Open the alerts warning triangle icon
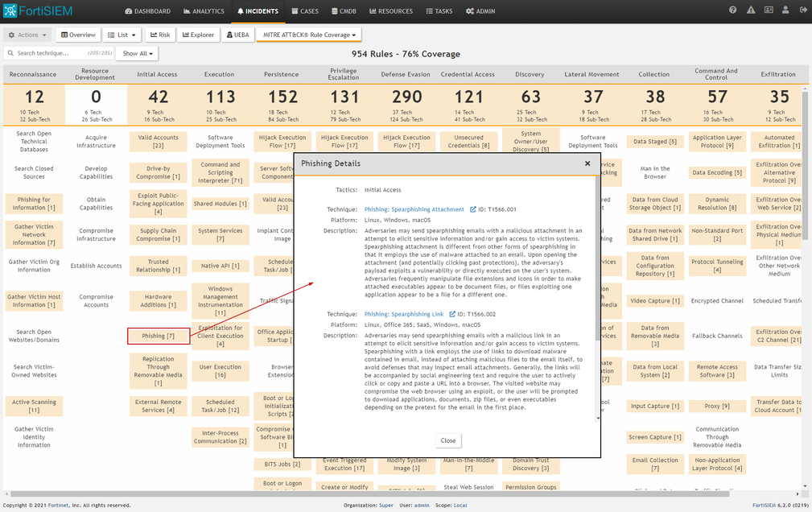 click(x=751, y=10)
